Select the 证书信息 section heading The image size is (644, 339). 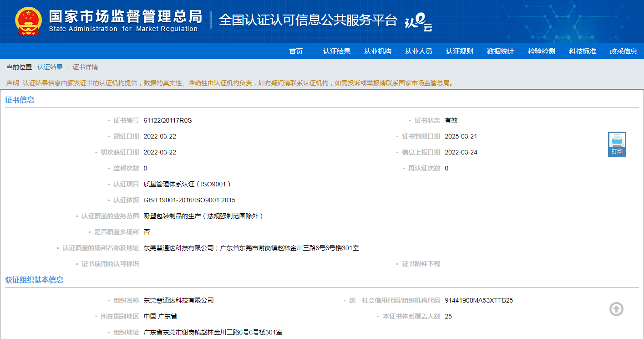tap(20, 100)
